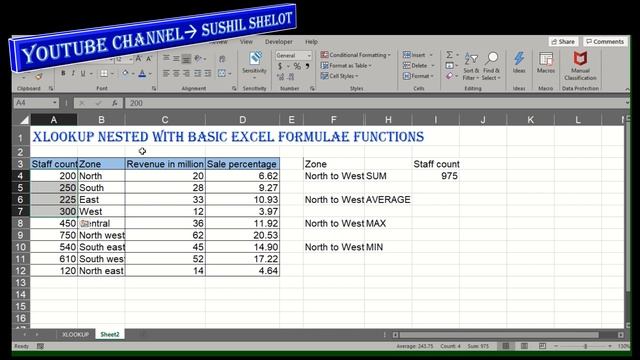
Task: Adjust the zoom slider
Action: click(585, 346)
